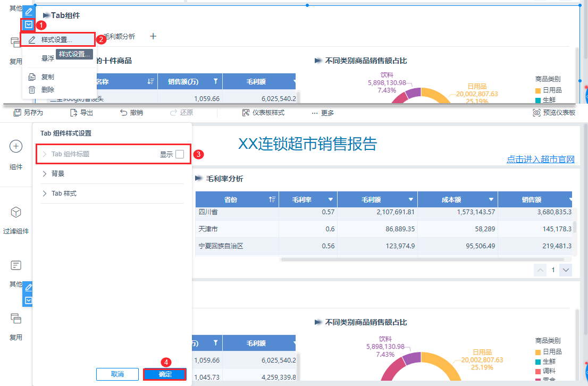Image resolution: width=588 pixels, height=386 pixels.
Task: Open the dropdown icon marked step 1
Action: (x=29, y=25)
